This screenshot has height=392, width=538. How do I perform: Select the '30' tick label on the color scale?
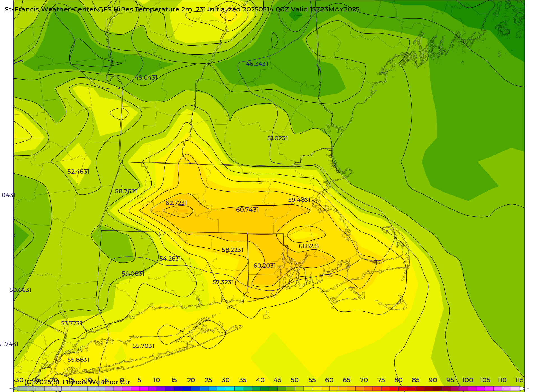(x=226, y=380)
